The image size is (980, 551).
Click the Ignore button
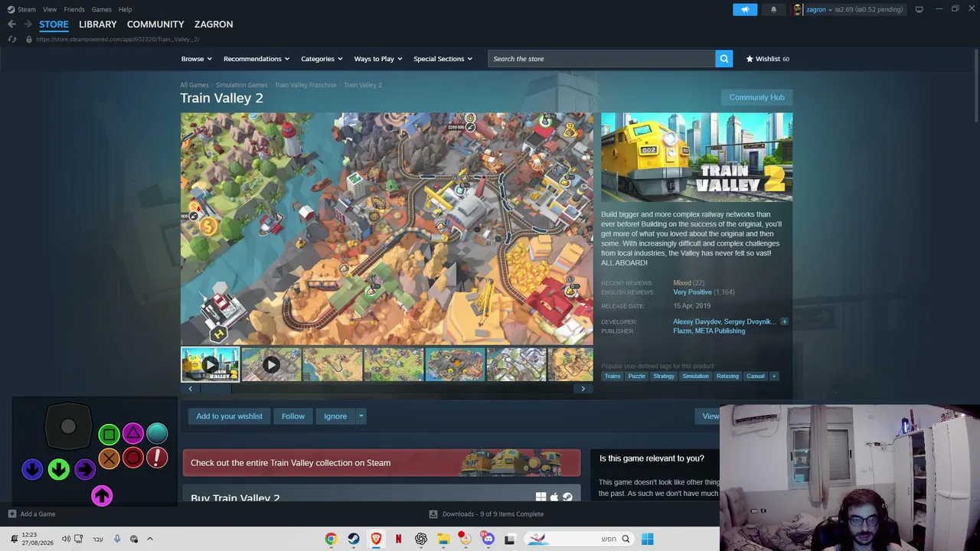pyautogui.click(x=335, y=416)
